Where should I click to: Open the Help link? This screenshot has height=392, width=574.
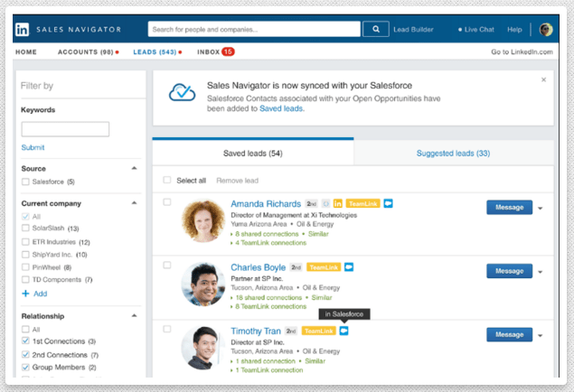[x=514, y=30]
